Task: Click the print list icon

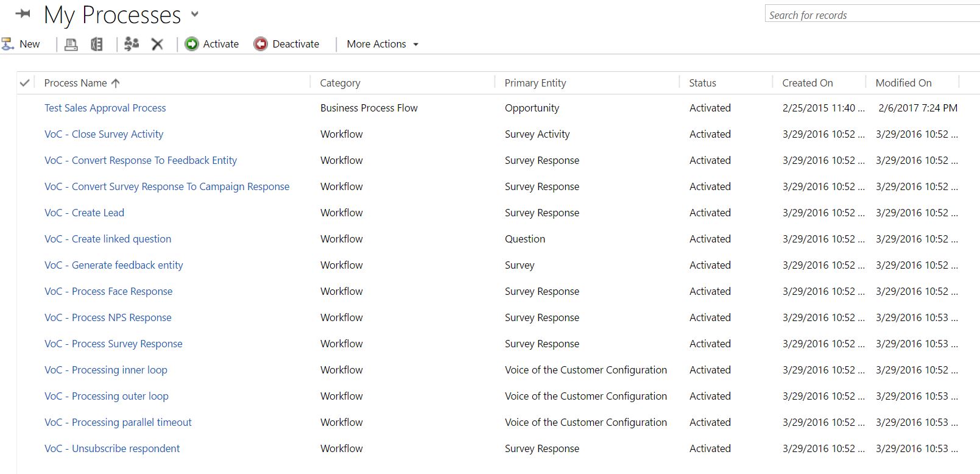Action: [x=71, y=44]
